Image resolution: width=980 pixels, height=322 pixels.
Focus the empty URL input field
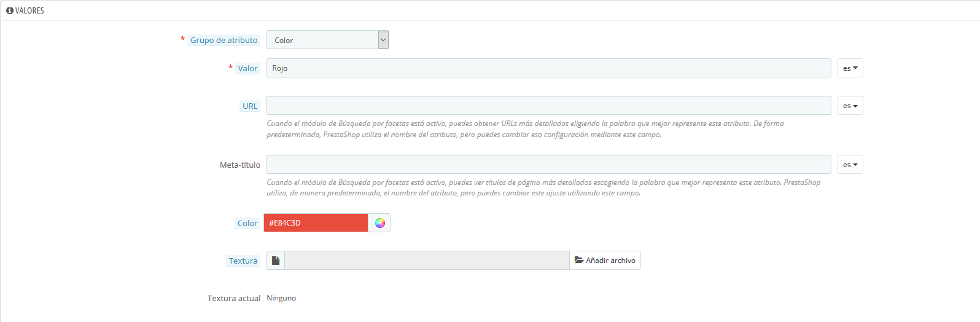(x=549, y=106)
